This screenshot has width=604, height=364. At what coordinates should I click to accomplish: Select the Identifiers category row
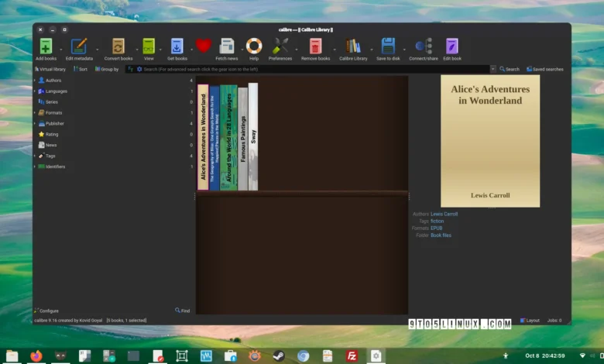tap(114, 167)
